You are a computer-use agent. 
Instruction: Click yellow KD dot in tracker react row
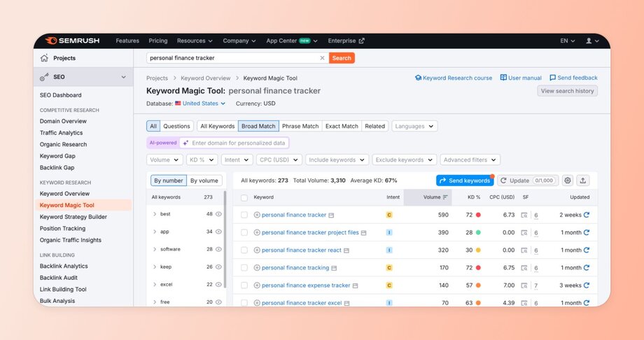coord(478,250)
